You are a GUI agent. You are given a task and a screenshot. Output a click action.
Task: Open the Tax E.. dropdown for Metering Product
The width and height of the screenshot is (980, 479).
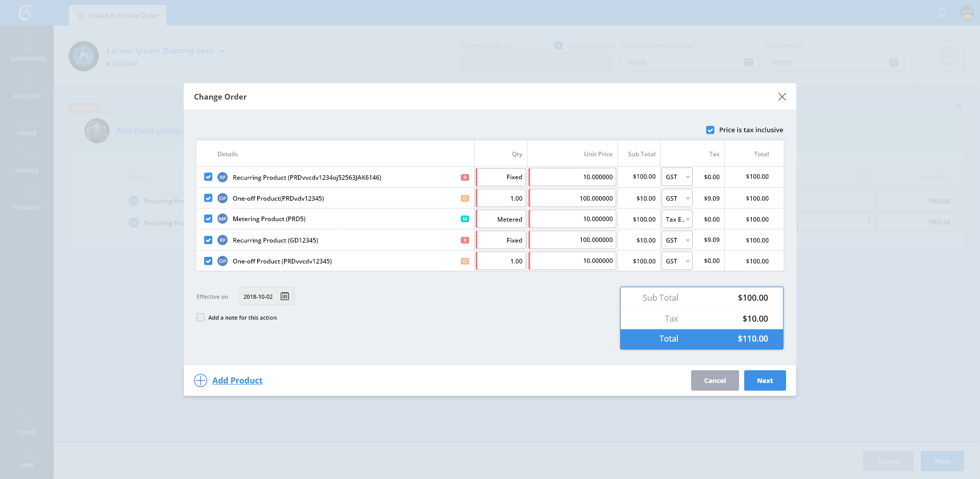(677, 219)
